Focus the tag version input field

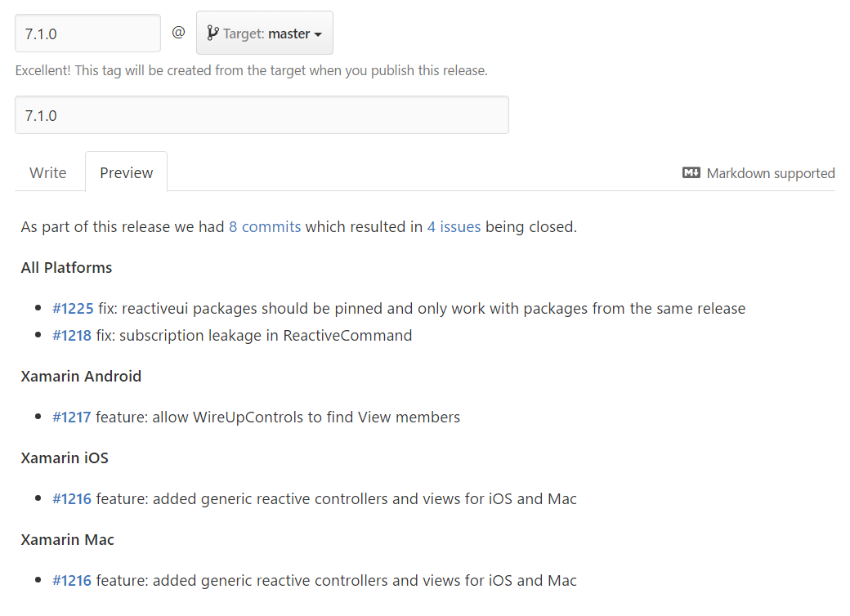pyautogui.click(x=87, y=33)
